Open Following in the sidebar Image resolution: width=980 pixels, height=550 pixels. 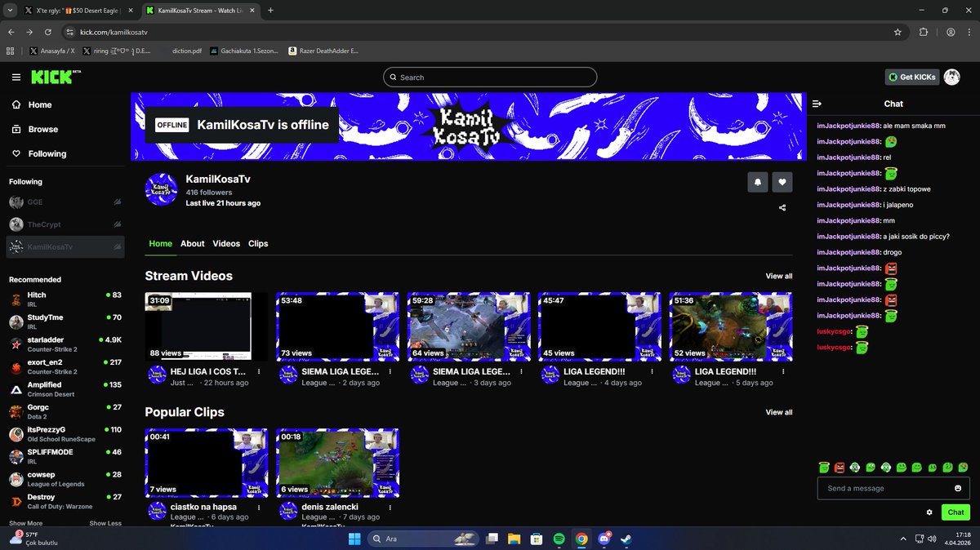pyautogui.click(x=66, y=153)
